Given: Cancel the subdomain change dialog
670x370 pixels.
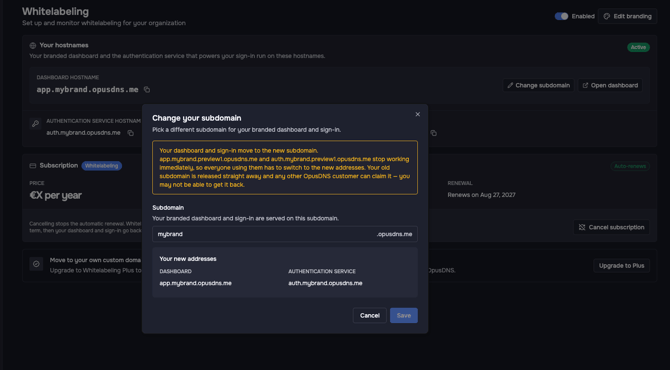Looking at the screenshot, I should click(370, 315).
